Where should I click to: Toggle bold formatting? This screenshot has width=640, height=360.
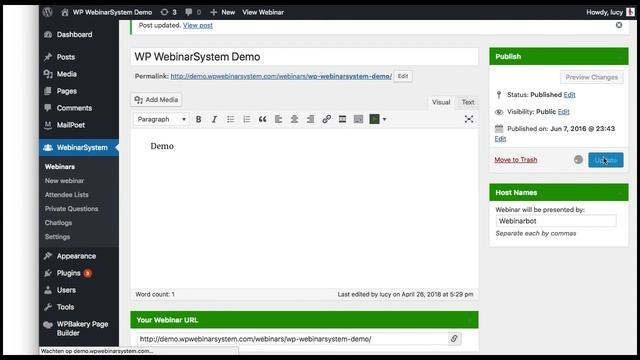[198, 119]
